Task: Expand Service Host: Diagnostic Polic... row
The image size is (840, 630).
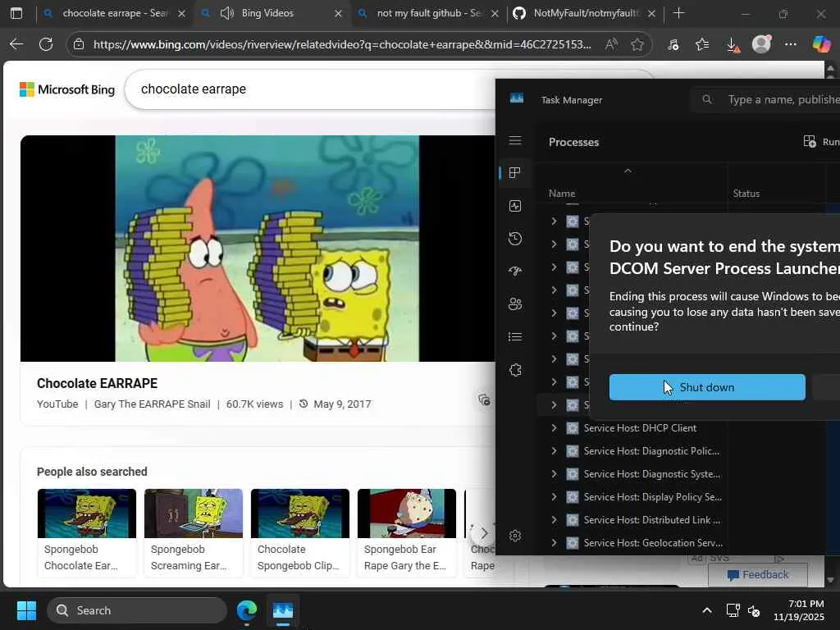Action: [554, 451]
